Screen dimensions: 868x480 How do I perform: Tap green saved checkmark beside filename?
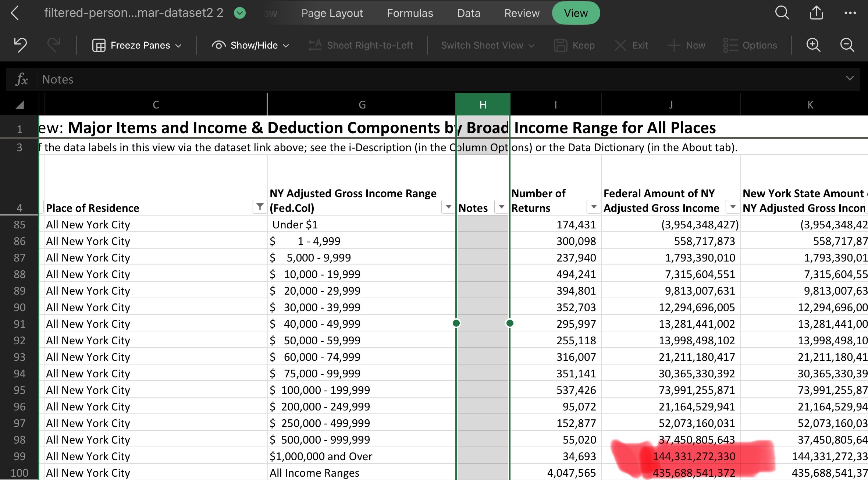pos(240,13)
